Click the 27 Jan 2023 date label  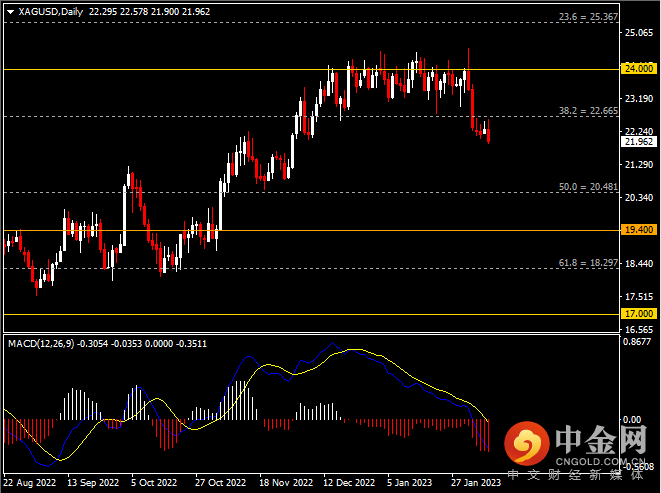tap(475, 481)
